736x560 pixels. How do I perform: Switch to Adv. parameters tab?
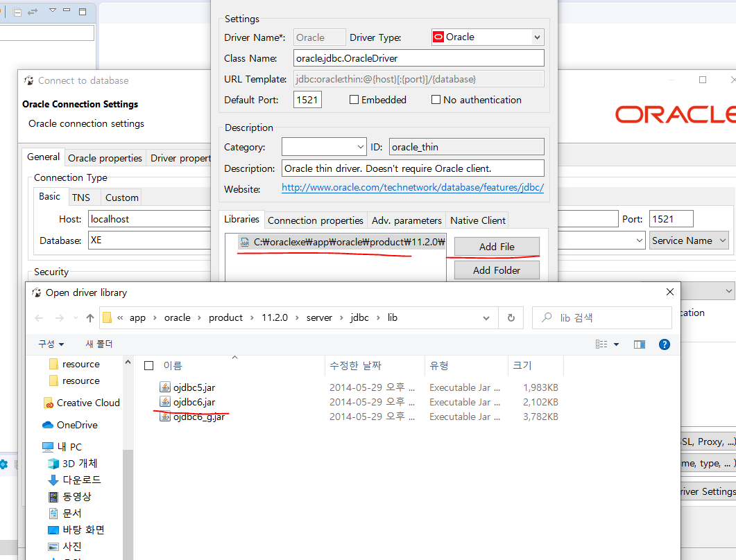pyautogui.click(x=406, y=220)
